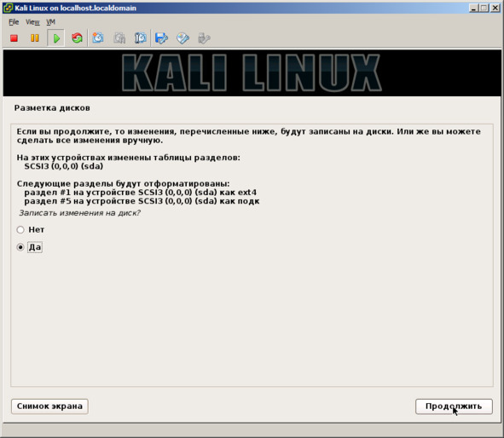The image size is (504, 438).
Task: Click the greyed-out revert snapshot icon
Action: pyautogui.click(x=119, y=38)
